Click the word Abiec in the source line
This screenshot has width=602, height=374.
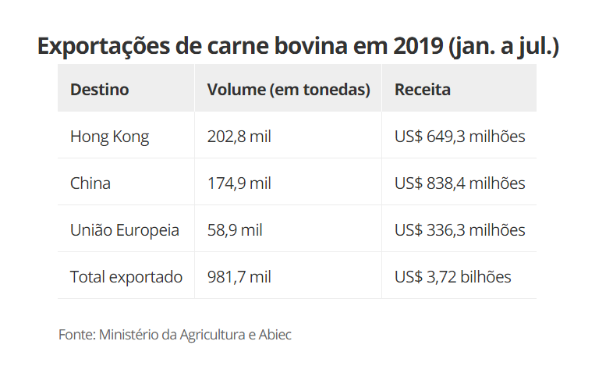275,335
